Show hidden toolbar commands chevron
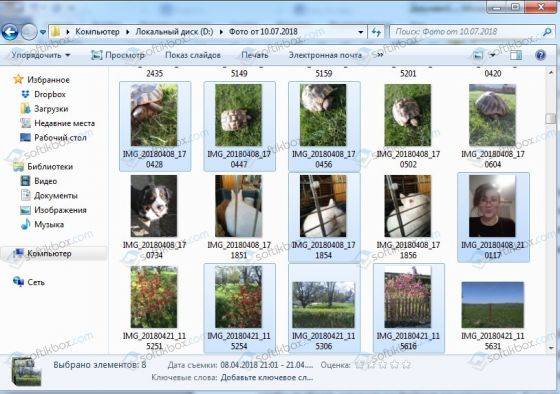 coord(380,55)
